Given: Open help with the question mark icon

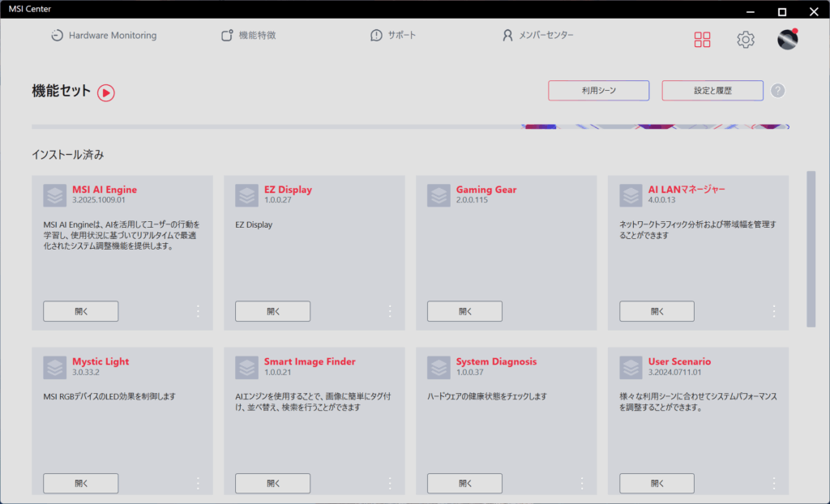Looking at the screenshot, I should tap(777, 91).
